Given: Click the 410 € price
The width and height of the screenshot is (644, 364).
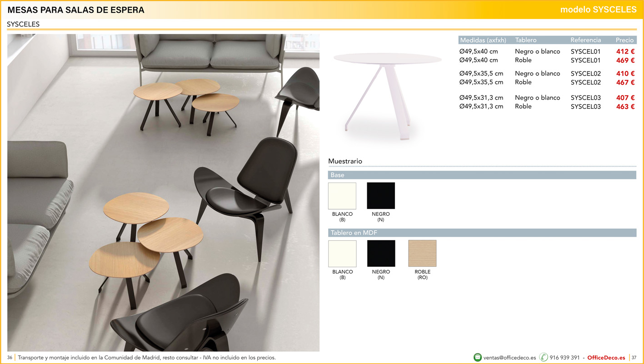Looking at the screenshot, I should click(x=625, y=74).
